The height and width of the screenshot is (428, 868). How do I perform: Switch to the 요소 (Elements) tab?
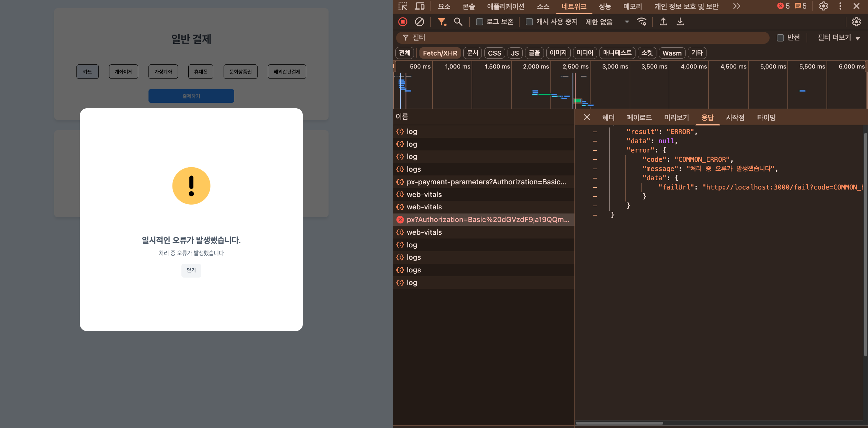coord(444,6)
